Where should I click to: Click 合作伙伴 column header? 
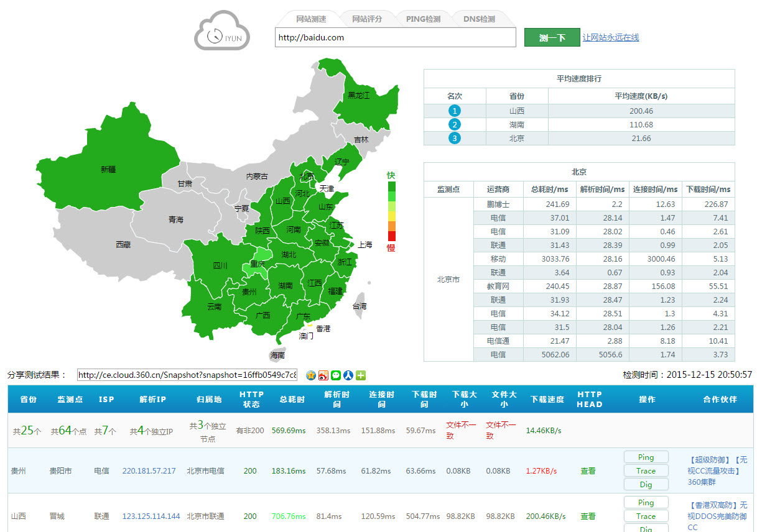[720, 399]
